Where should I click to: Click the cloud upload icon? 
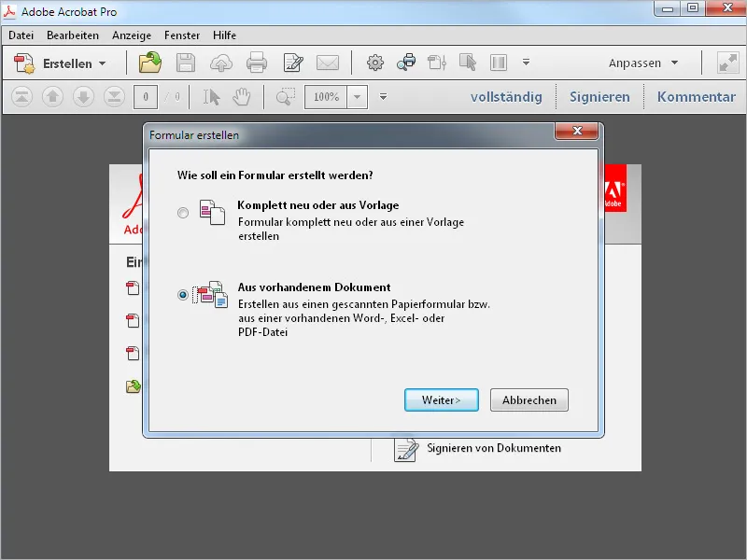221,63
